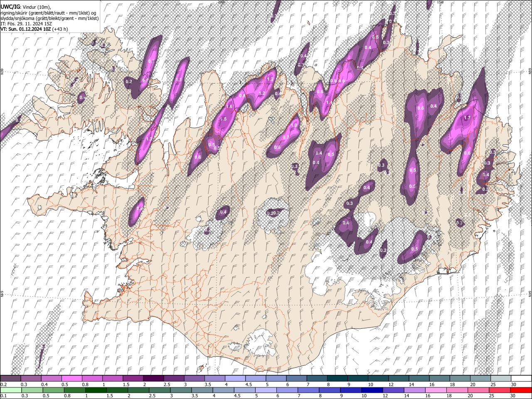Click the 0.2–0.3 dark mauve swatch on upper scale
This screenshot has width=532, height=399.
[10, 378]
